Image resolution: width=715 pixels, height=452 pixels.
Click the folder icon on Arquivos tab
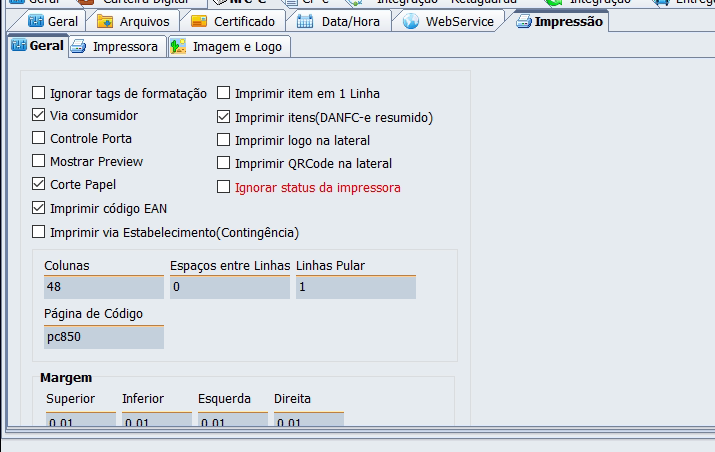104,21
